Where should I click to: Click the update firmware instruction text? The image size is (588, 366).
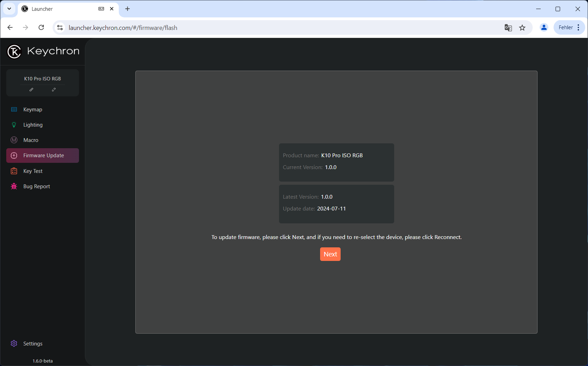click(x=336, y=237)
